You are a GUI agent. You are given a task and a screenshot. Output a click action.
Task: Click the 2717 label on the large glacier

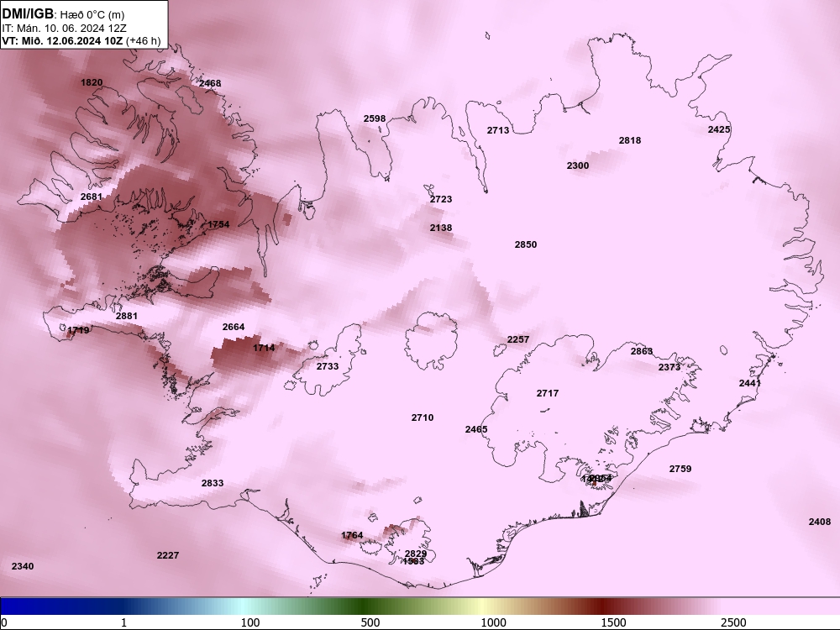pyautogui.click(x=548, y=393)
